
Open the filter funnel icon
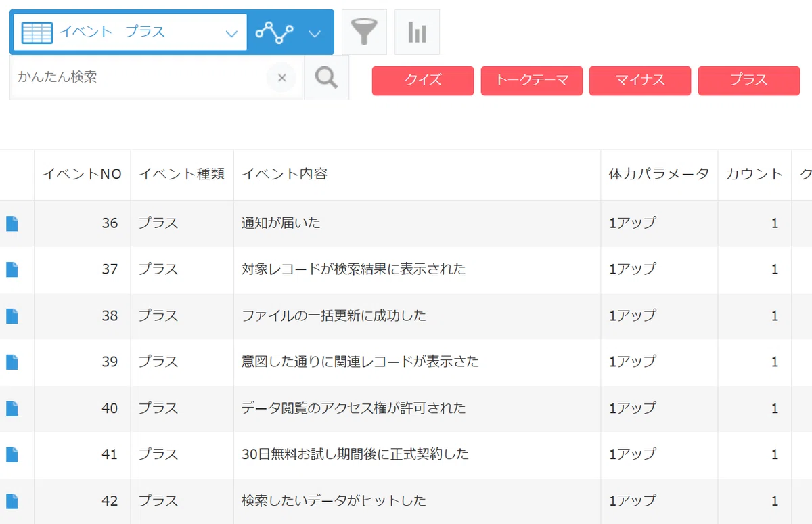point(364,32)
